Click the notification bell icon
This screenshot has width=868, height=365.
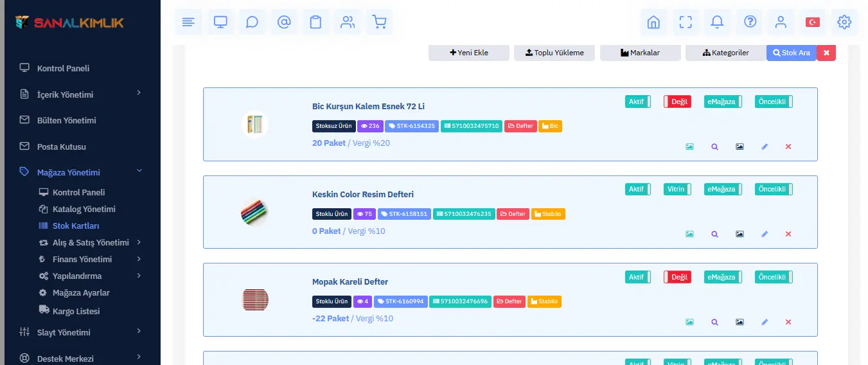point(717,22)
